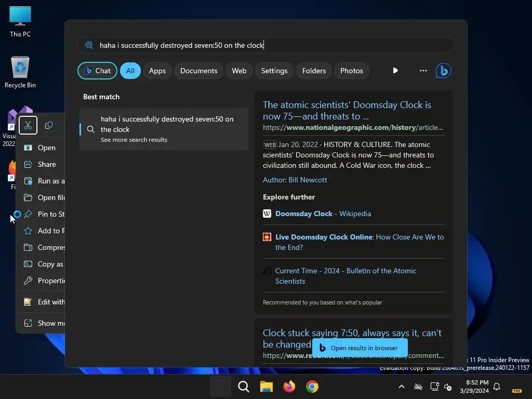Open Clock stuck saying 7:50 result
Viewport: 532px width, 399px height.
point(352,338)
